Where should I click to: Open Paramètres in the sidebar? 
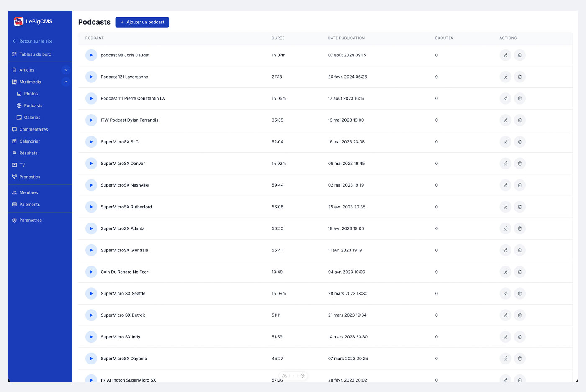(31, 220)
